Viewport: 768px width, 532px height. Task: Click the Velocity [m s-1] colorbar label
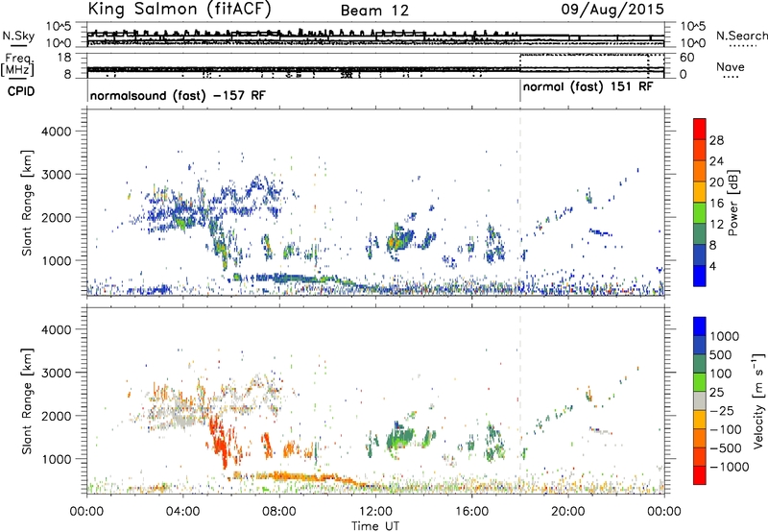tap(758, 400)
